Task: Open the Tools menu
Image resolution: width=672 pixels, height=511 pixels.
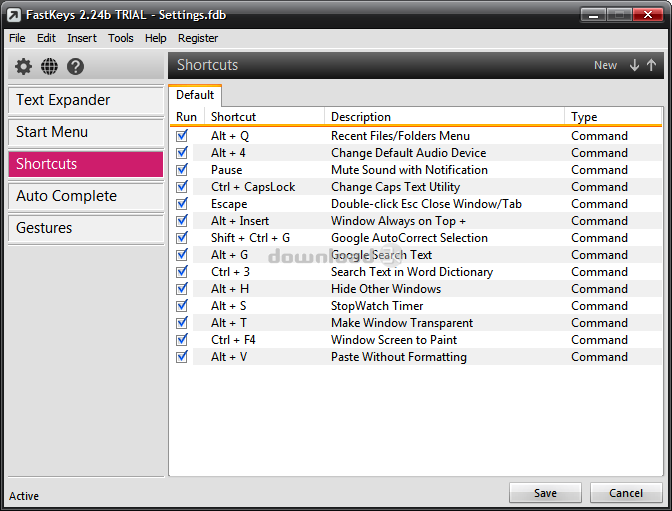Action: [x=120, y=38]
